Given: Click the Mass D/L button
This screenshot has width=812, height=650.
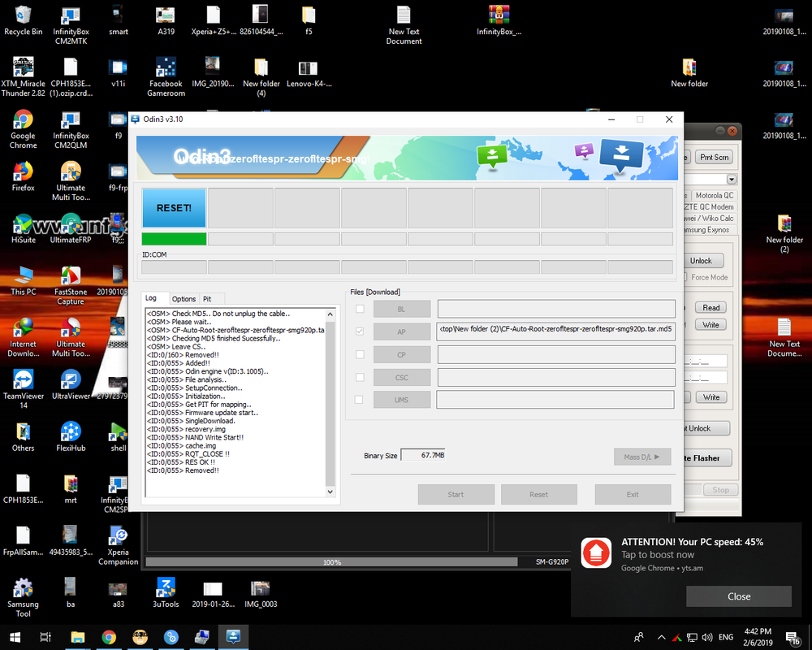Looking at the screenshot, I should coord(642,457).
